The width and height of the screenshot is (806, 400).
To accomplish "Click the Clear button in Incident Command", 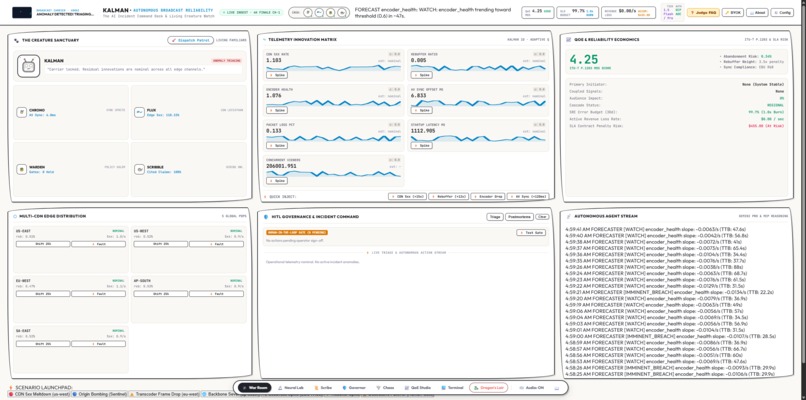I will coord(542,217).
